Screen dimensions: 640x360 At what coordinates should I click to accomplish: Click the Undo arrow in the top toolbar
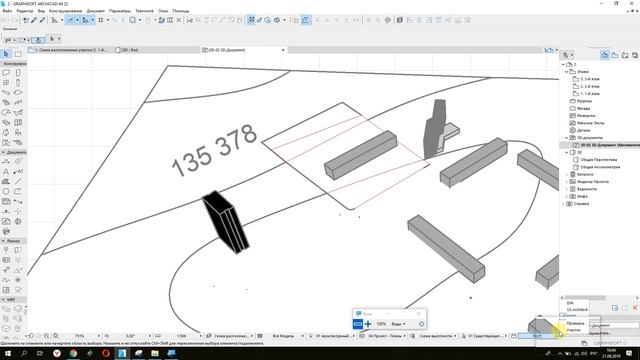click(6, 20)
